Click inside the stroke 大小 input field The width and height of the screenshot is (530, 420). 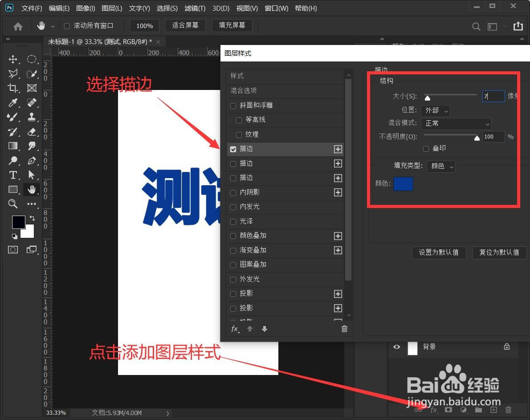pyautogui.click(x=493, y=96)
